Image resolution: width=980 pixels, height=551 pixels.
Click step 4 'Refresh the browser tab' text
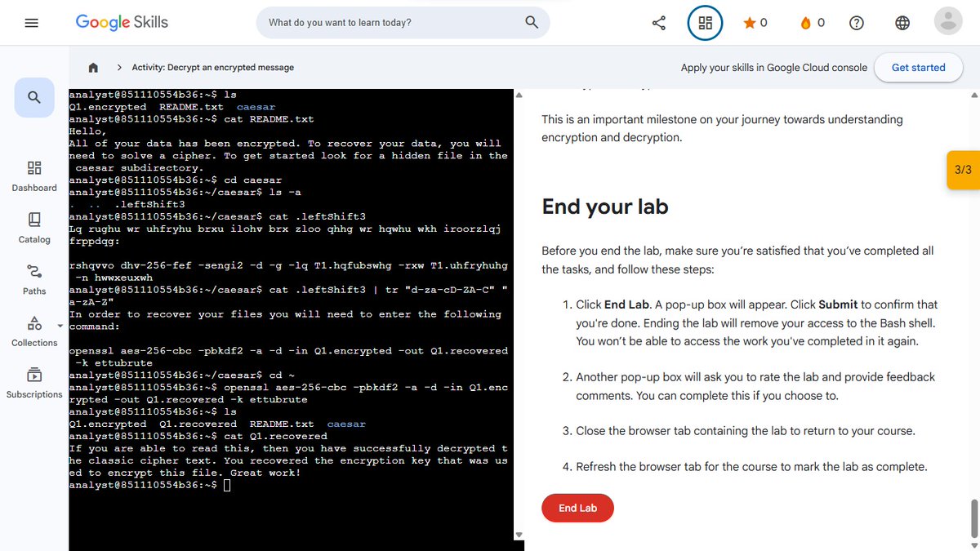pos(751,467)
